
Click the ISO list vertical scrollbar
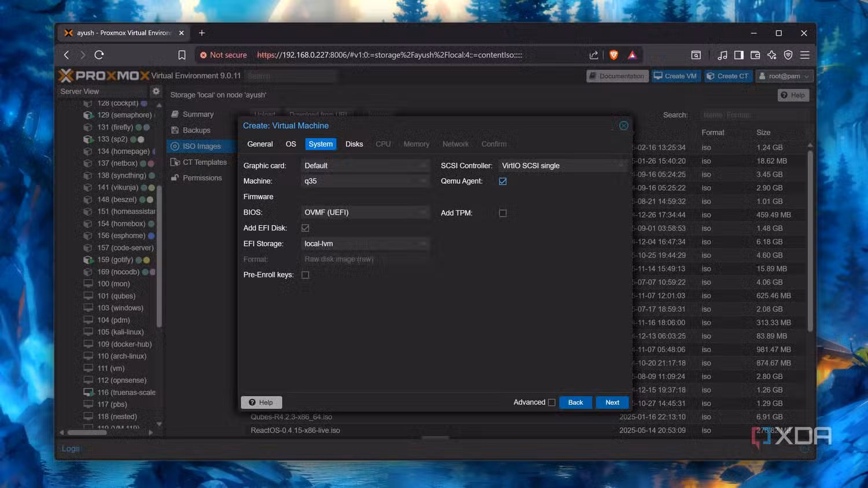pos(810,240)
